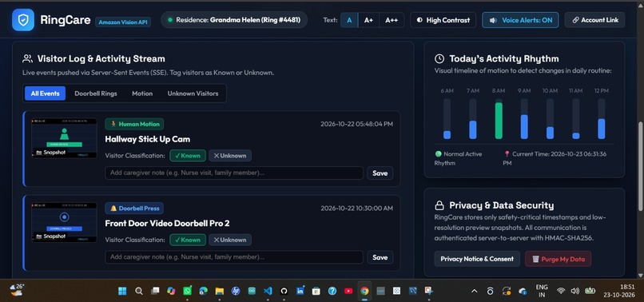Open the Get Help taskbar icon
The image size is (644, 302).
pyautogui.click(x=332, y=291)
